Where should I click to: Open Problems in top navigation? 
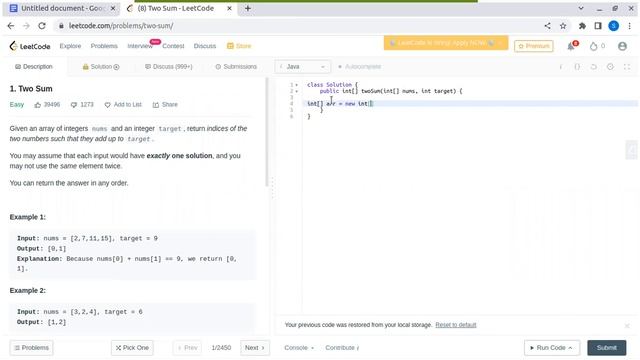click(104, 46)
